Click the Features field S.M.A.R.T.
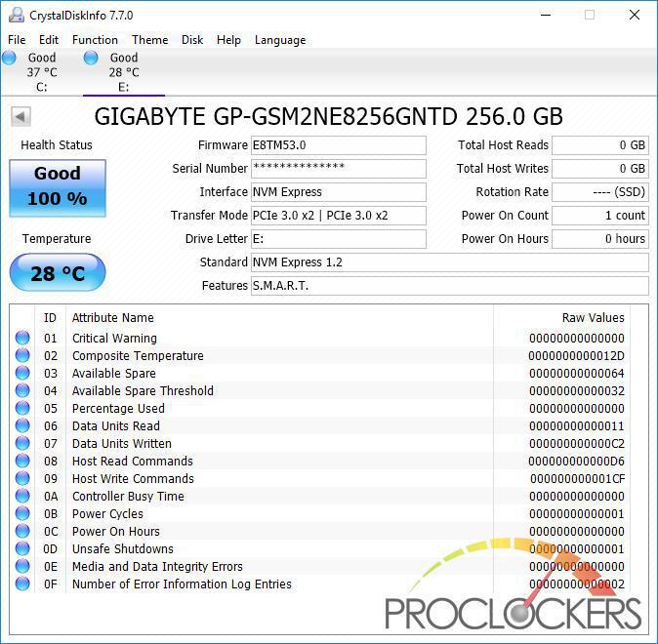Viewport: 658px width, 644px height. coord(449,286)
